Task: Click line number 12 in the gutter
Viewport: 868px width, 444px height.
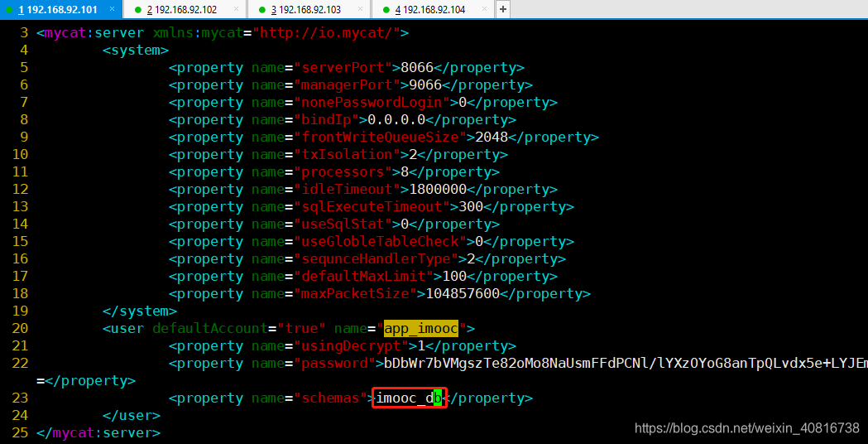Action: tap(20, 190)
